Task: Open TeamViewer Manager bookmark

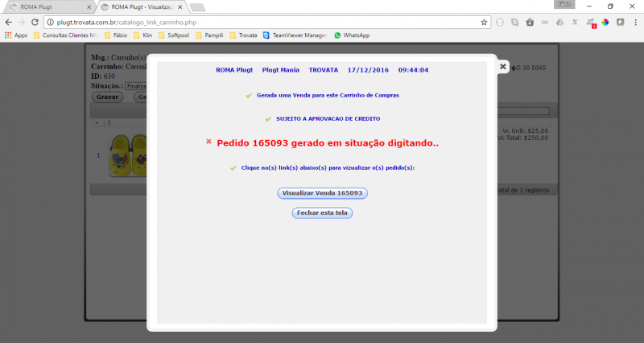Action: (295, 35)
